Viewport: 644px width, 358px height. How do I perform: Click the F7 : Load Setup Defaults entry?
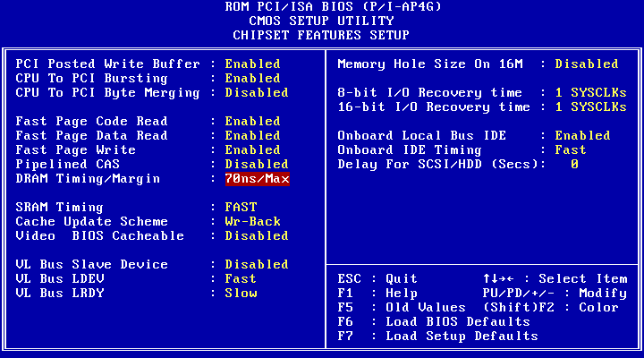click(x=437, y=337)
